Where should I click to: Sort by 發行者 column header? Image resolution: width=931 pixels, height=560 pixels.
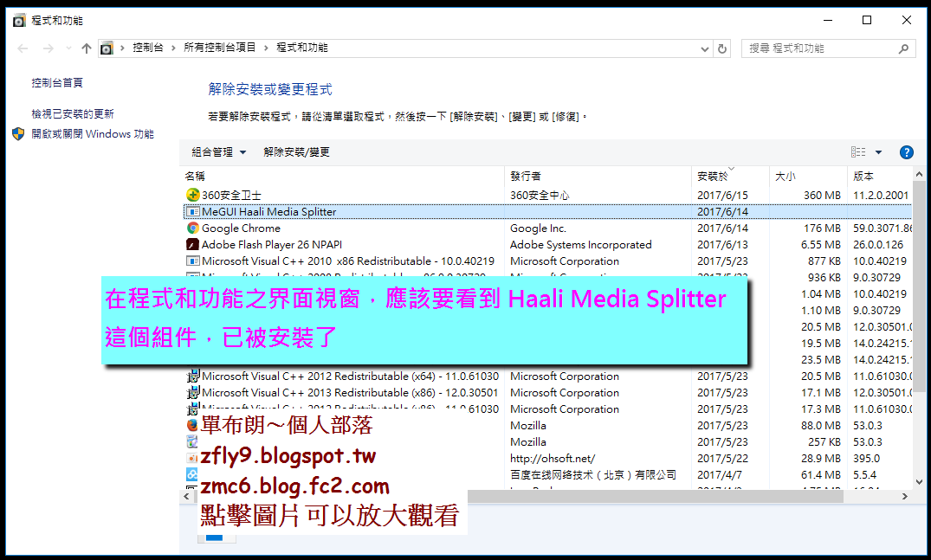[598, 177]
